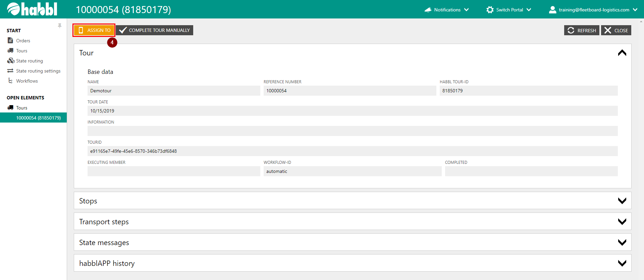Click Complete Tour Manually button
Image resolution: width=644 pixels, height=280 pixels.
pos(155,30)
